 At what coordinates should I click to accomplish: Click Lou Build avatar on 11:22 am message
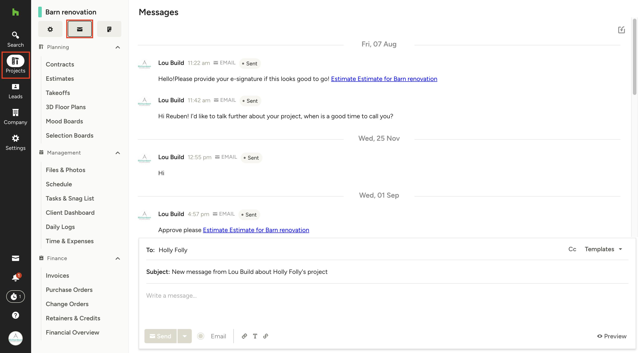144,64
